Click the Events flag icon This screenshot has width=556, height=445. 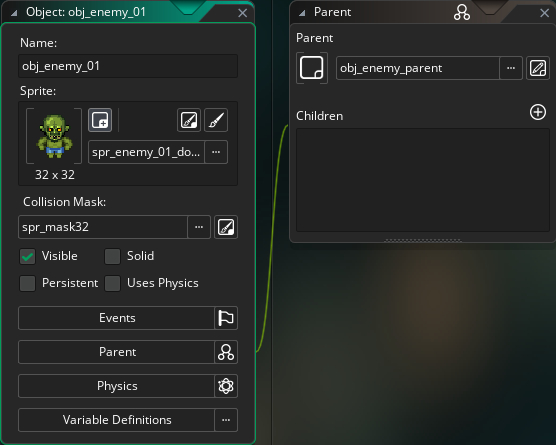coord(226,318)
